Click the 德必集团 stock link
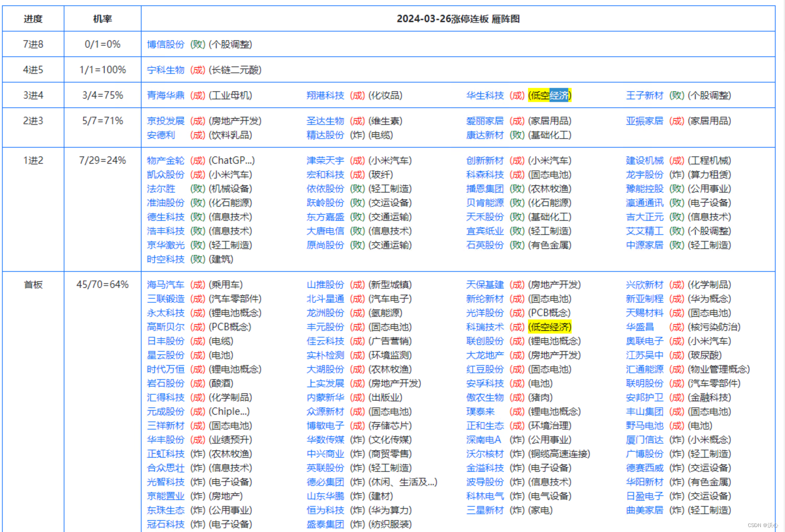785x532 pixels. pyautogui.click(x=325, y=482)
